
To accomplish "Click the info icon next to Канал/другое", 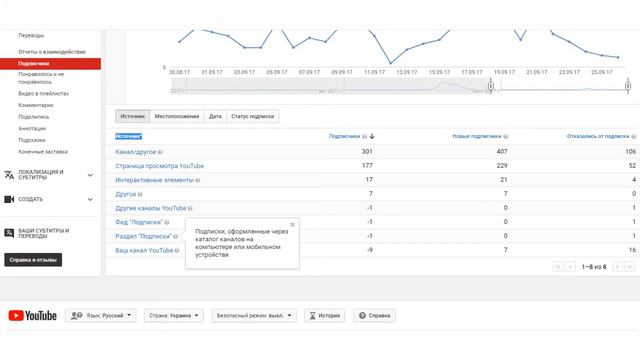I will (160, 152).
